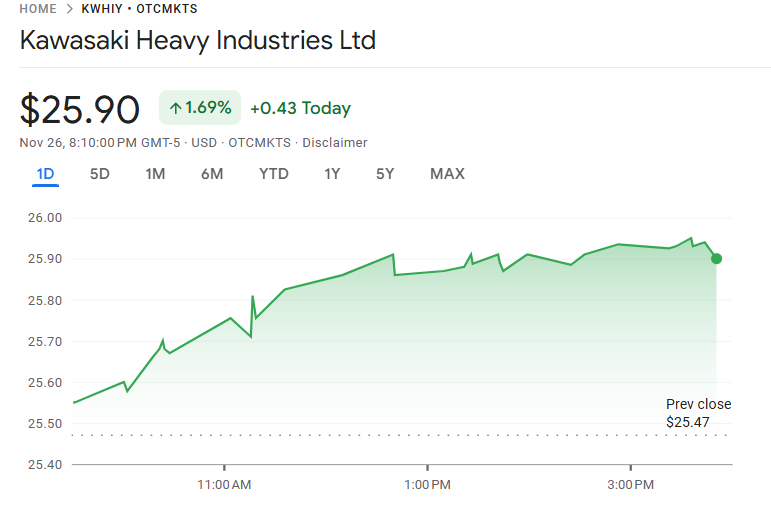Switch to the 5D chart range
This screenshot has width=771, height=505.
100,174
